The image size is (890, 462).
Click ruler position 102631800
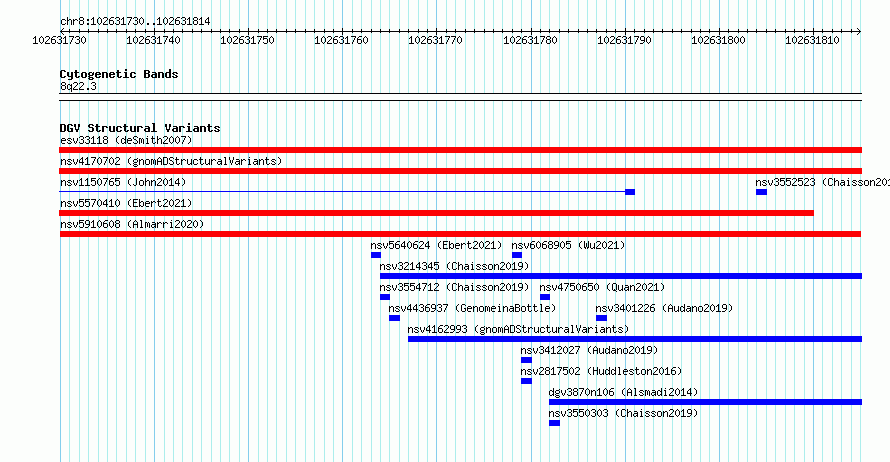point(719,40)
